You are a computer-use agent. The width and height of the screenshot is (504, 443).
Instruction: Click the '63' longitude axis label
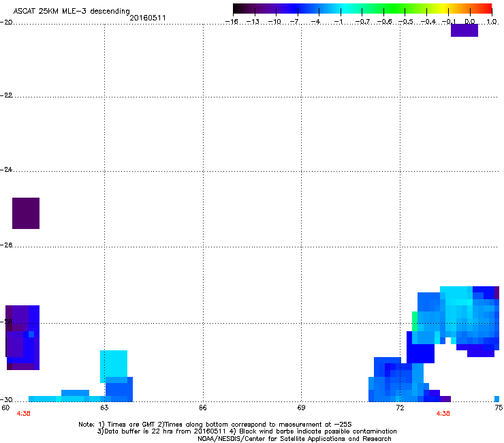pyautogui.click(x=104, y=408)
